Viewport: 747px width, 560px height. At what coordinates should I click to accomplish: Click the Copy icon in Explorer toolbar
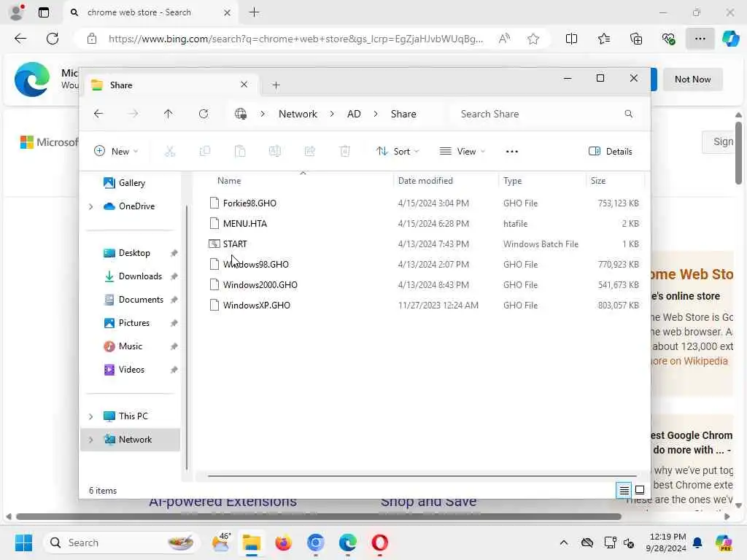click(205, 152)
